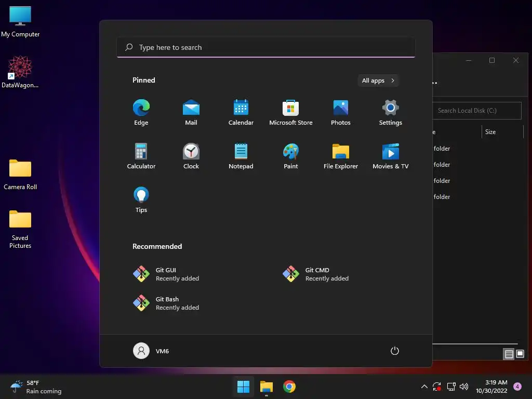This screenshot has width=532, height=399.
Task: Open Settings from pinned apps
Action: pyautogui.click(x=391, y=112)
